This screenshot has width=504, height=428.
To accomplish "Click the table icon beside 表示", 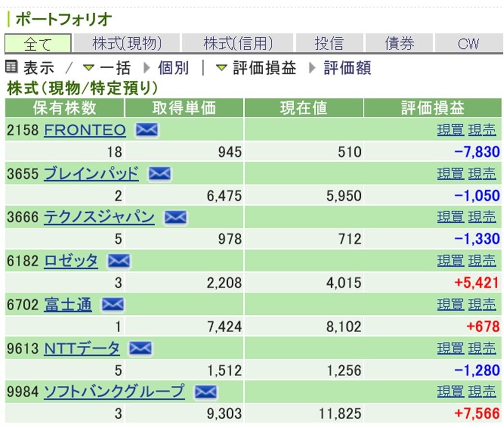I will pos(11,67).
